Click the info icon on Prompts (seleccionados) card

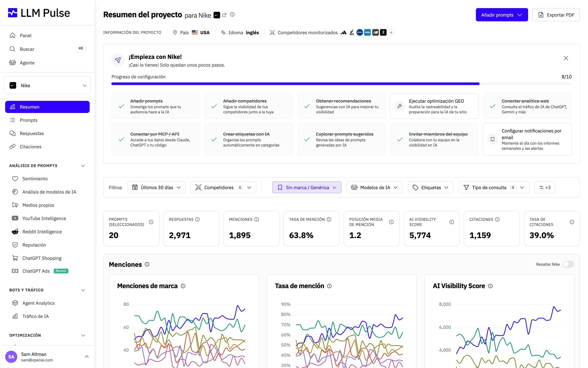pos(151,222)
